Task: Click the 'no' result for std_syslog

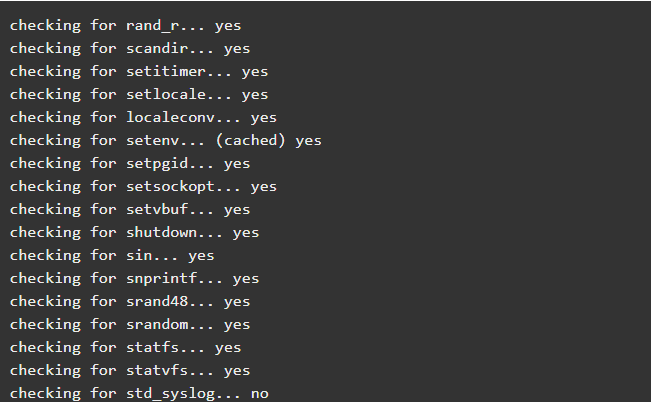Action: [259, 394]
